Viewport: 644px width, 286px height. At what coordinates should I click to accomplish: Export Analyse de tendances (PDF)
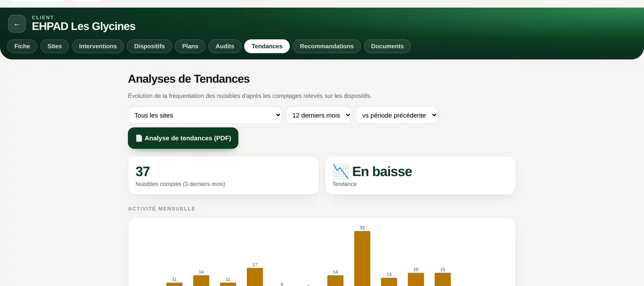[183, 138]
